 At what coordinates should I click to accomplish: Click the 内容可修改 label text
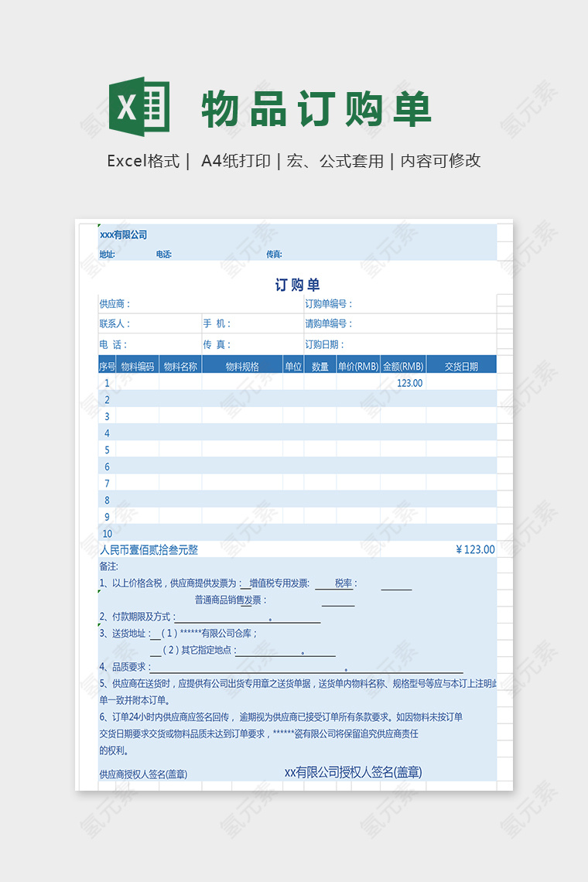(x=440, y=161)
